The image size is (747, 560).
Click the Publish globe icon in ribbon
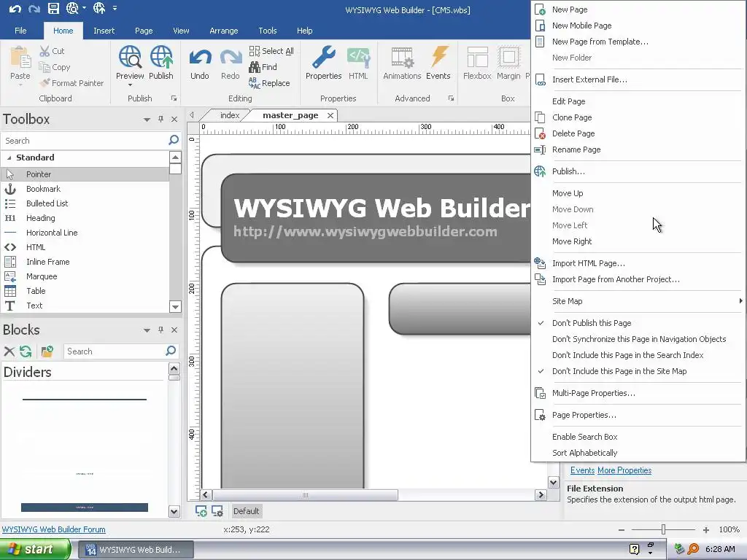click(x=161, y=57)
